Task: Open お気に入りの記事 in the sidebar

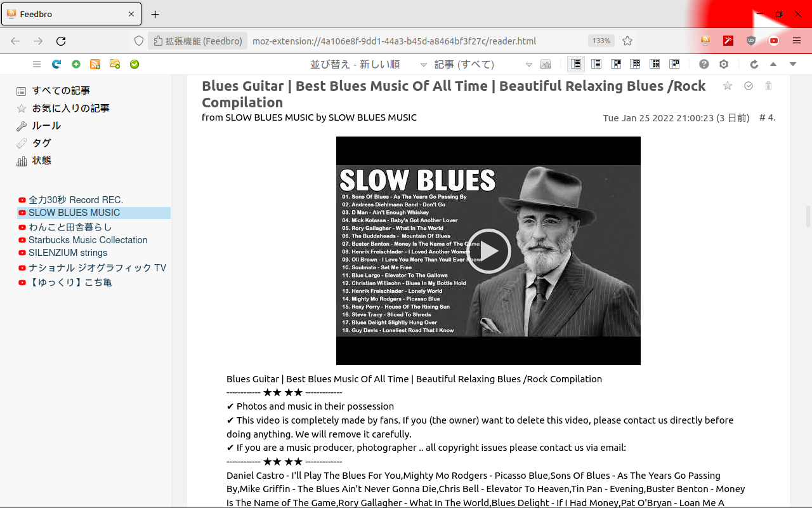Action: point(70,109)
